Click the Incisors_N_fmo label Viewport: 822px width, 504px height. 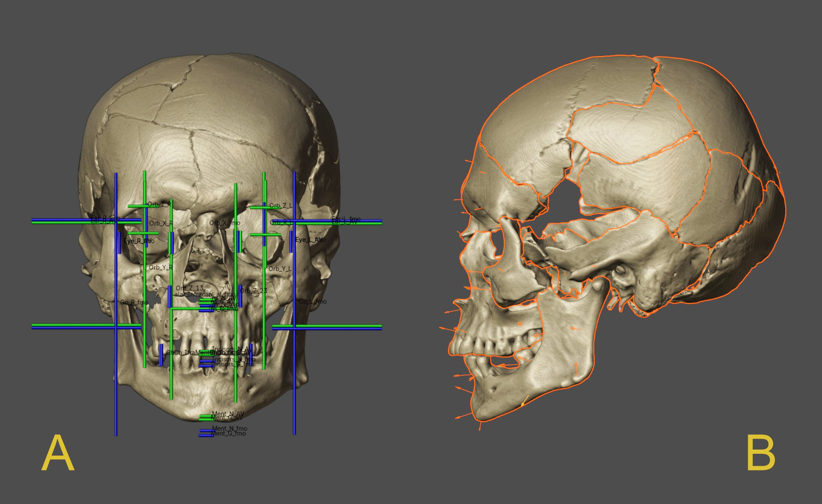[x=233, y=359]
